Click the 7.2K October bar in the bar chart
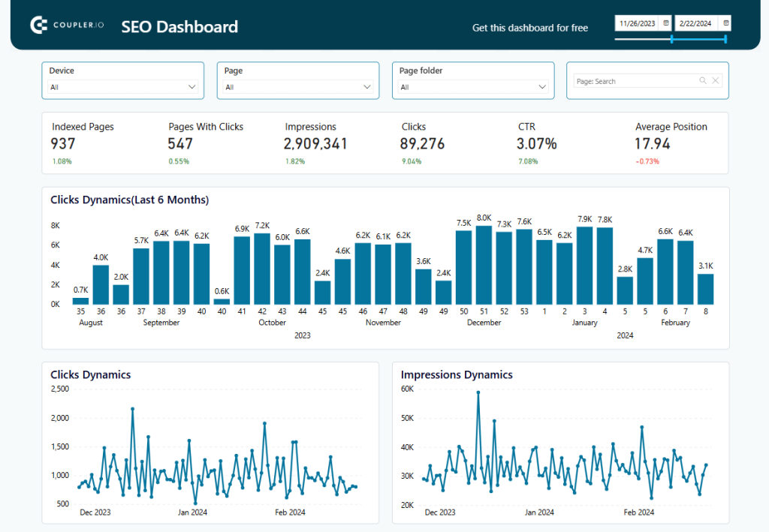 point(262,266)
